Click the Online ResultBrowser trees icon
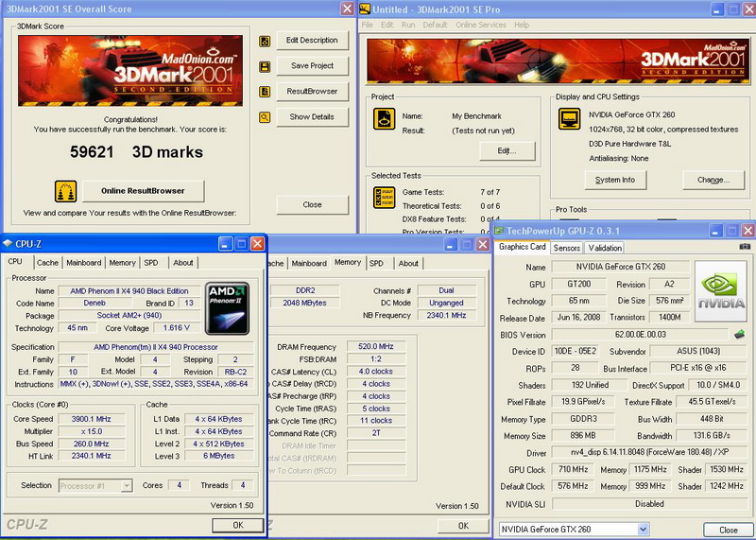 tap(65, 191)
